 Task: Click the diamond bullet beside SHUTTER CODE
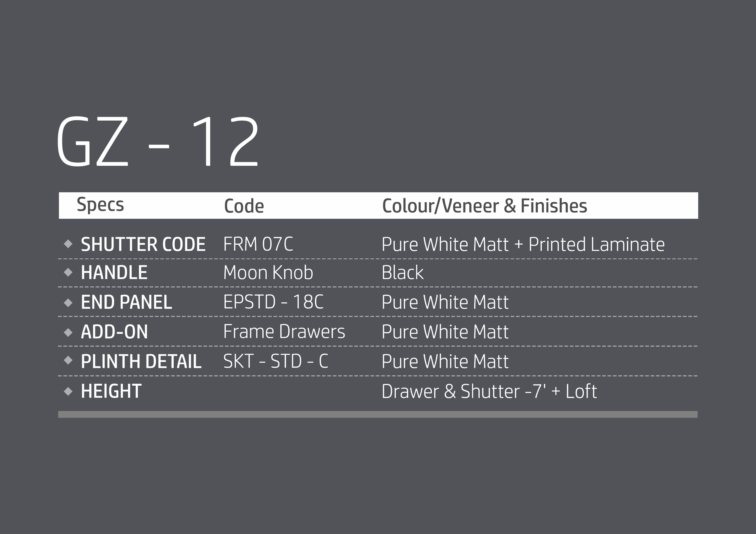coord(68,244)
